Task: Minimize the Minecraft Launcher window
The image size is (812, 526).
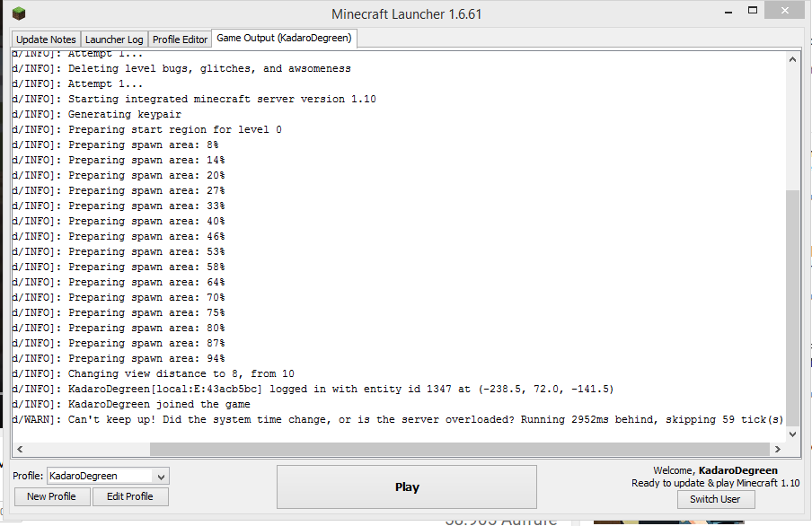Action: (728, 11)
